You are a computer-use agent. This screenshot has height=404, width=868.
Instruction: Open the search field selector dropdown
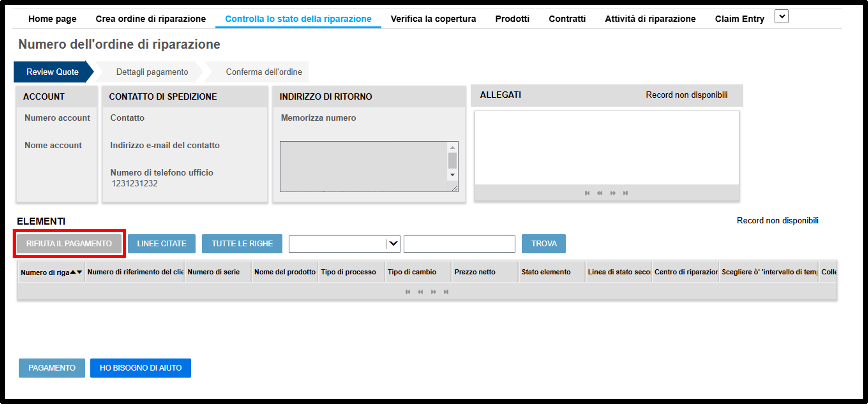393,243
